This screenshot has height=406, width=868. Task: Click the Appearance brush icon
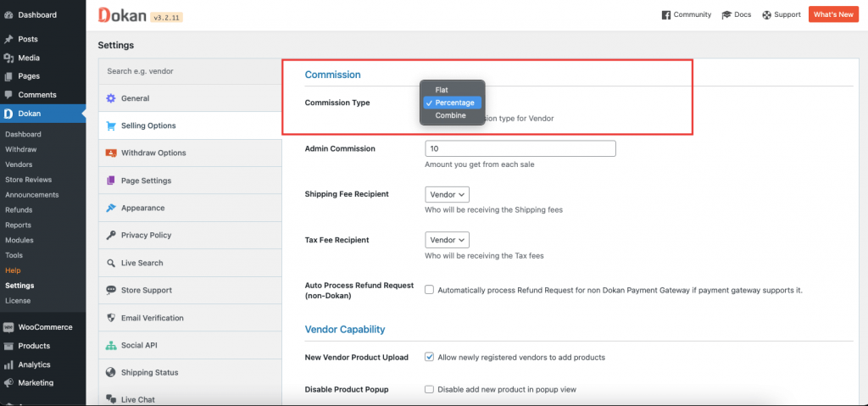tap(111, 208)
